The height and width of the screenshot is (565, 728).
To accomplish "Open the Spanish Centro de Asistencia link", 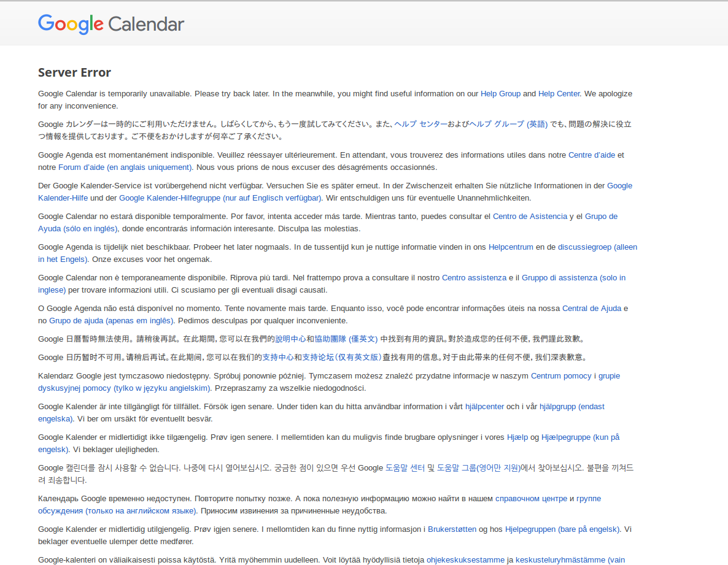I will 530,217.
